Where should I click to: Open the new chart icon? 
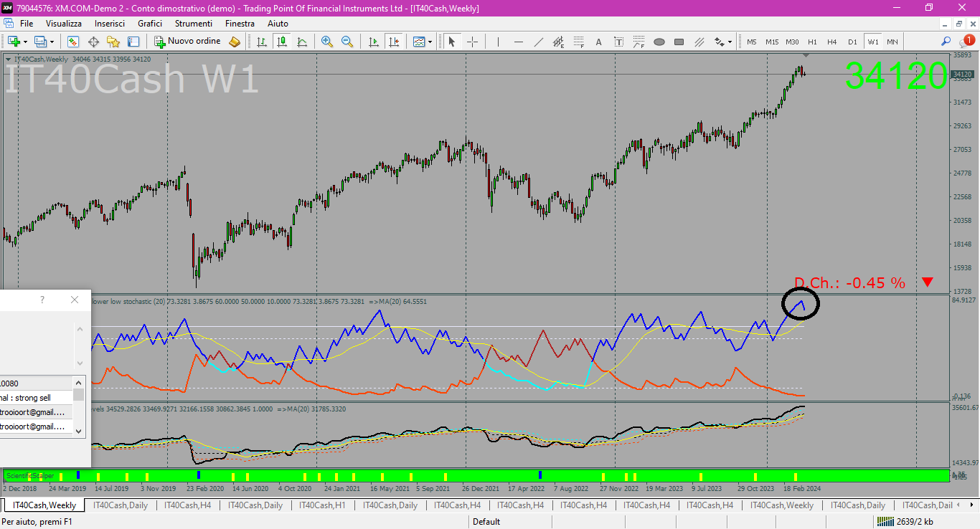point(14,42)
